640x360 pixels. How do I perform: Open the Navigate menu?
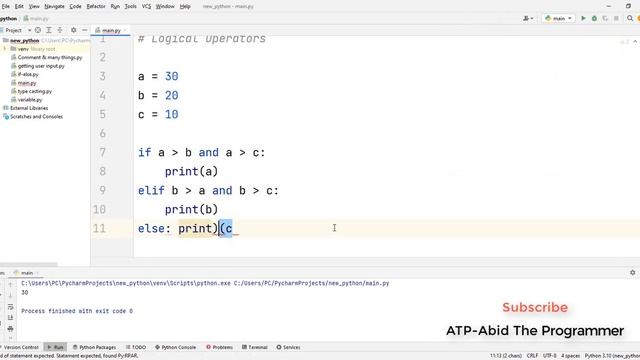pos(54,7)
